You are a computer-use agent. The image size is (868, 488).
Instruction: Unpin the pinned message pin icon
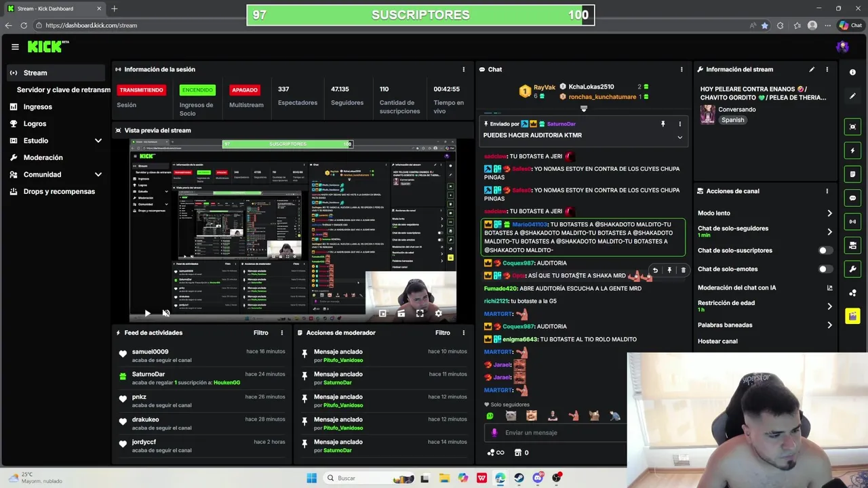(663, 124)
